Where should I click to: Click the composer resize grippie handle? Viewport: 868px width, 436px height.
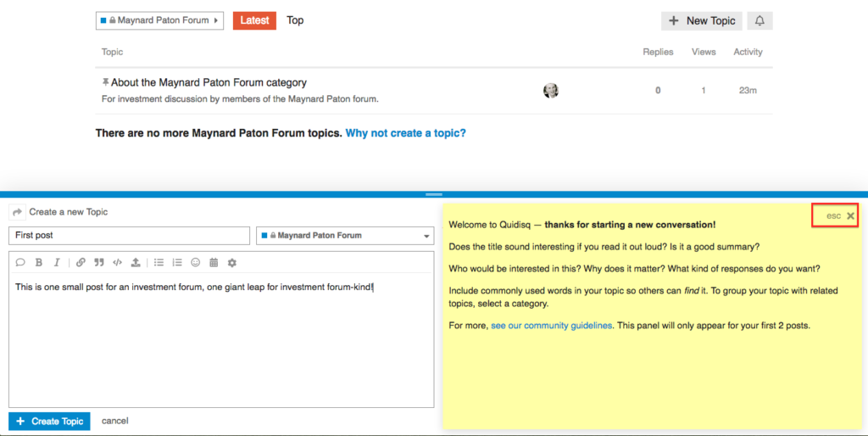434,194
